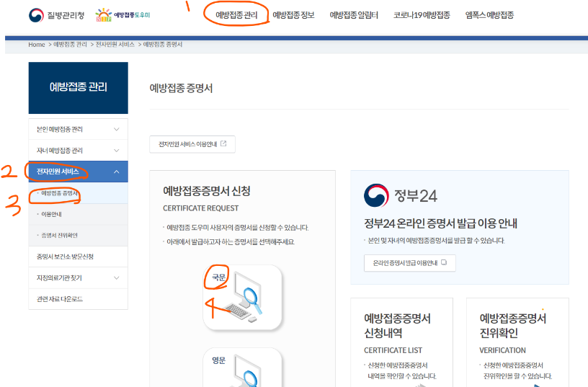Open the 엠폭스 예방접종 top menu
The height and width of the screenshot is (387, 588).
[489, 15]
